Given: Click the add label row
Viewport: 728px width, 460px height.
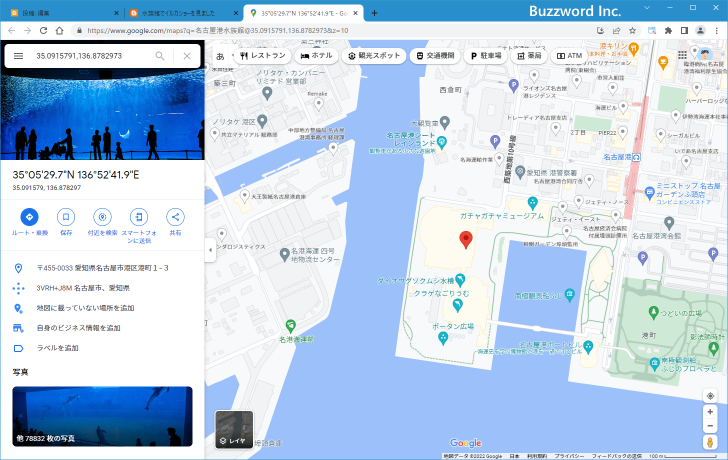Looking at the screenshot, I should click(x=102, y=348).
